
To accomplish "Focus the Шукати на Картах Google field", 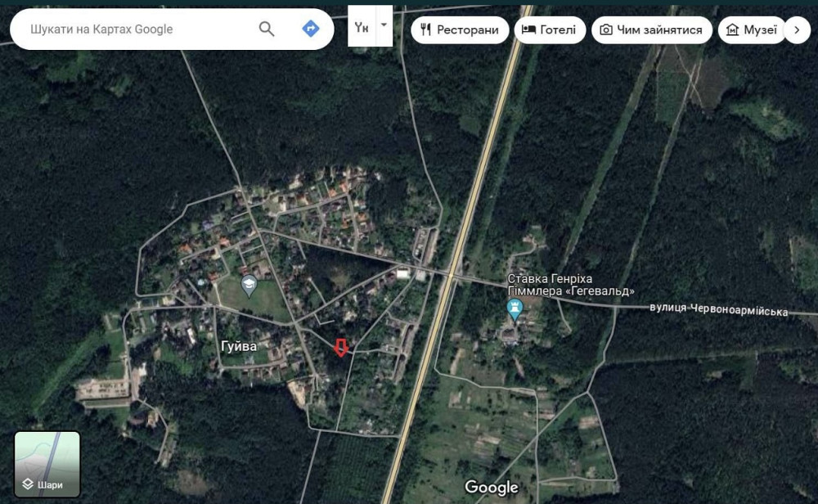I will (x=141, y=29).
